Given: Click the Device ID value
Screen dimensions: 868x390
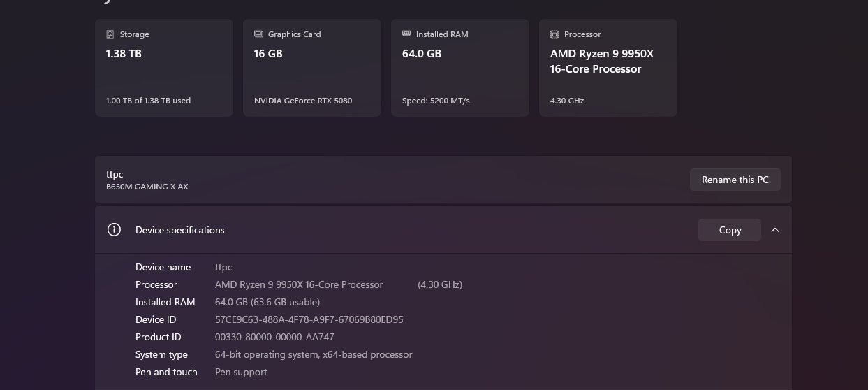Looking at the screenshot, I should (309, 319).
